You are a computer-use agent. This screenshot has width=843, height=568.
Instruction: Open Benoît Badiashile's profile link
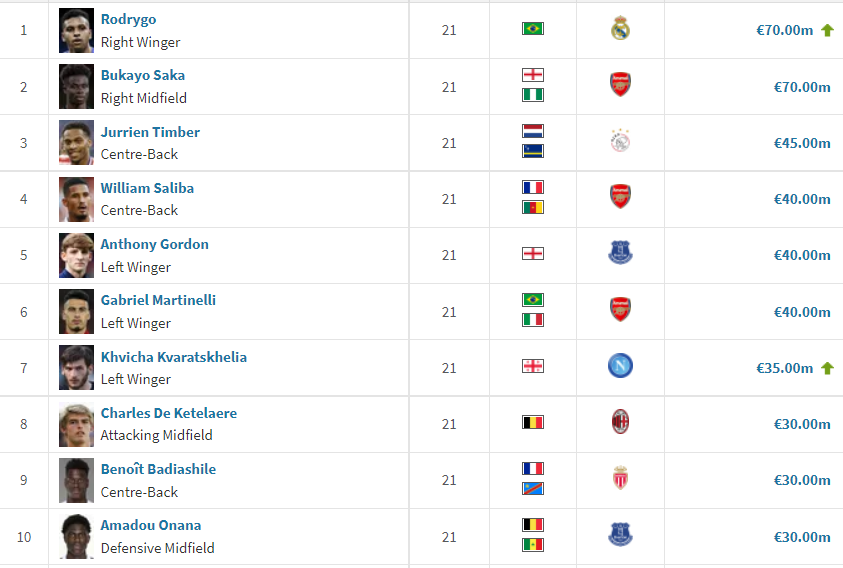tap(158, 469)
